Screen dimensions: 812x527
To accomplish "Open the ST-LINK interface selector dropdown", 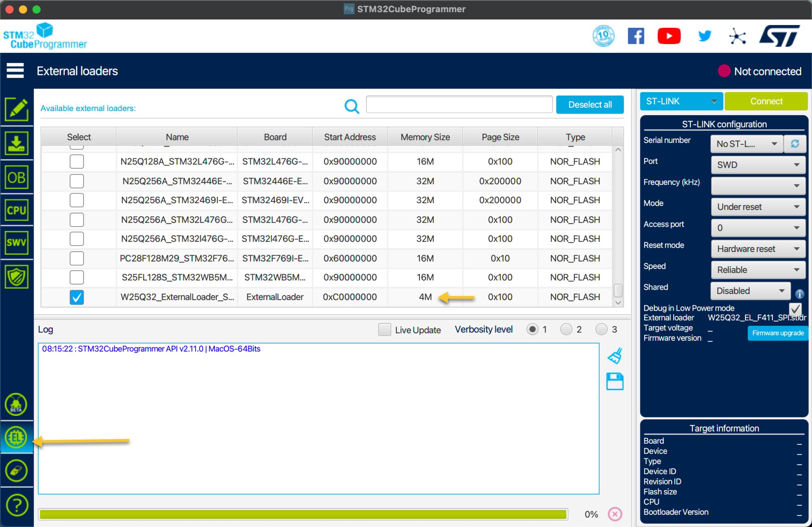I will pos(681,101).
